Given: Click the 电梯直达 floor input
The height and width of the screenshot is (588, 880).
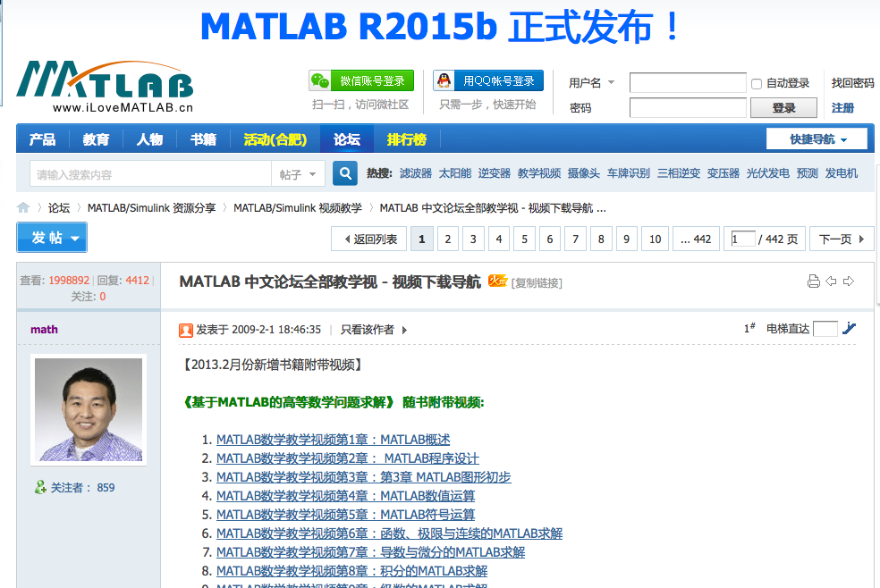Looking at the screenshot, I should (x=825, y=329).
